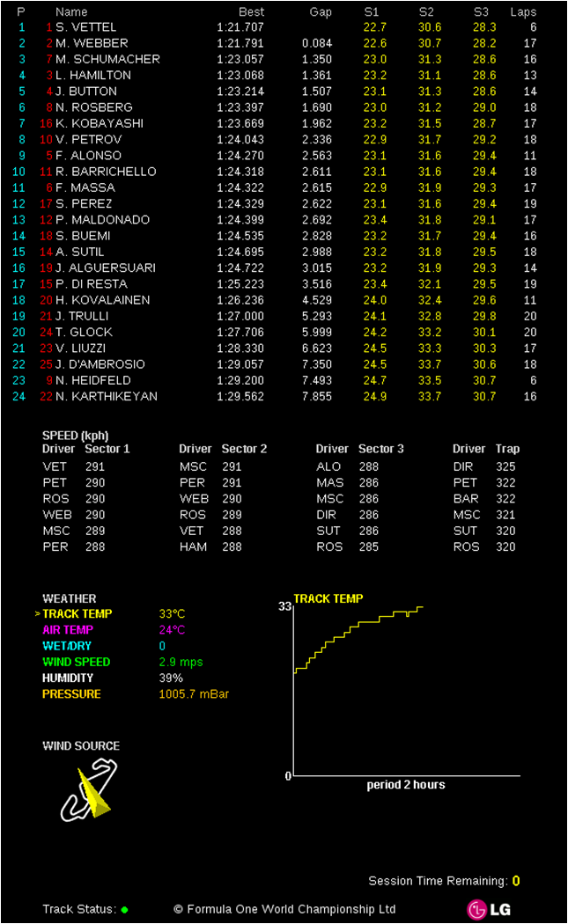Image resolution: width=568 pixels, height=924 pixels.
Task: Click the 1005.7 mBar pressure value
Action: point(194,694)
